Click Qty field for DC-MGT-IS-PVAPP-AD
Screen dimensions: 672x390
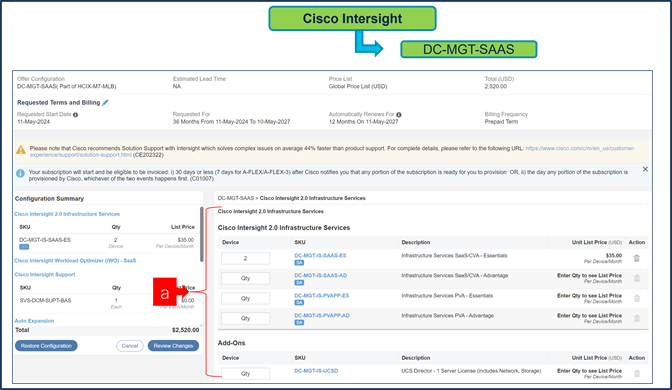(x=246, y=318)
